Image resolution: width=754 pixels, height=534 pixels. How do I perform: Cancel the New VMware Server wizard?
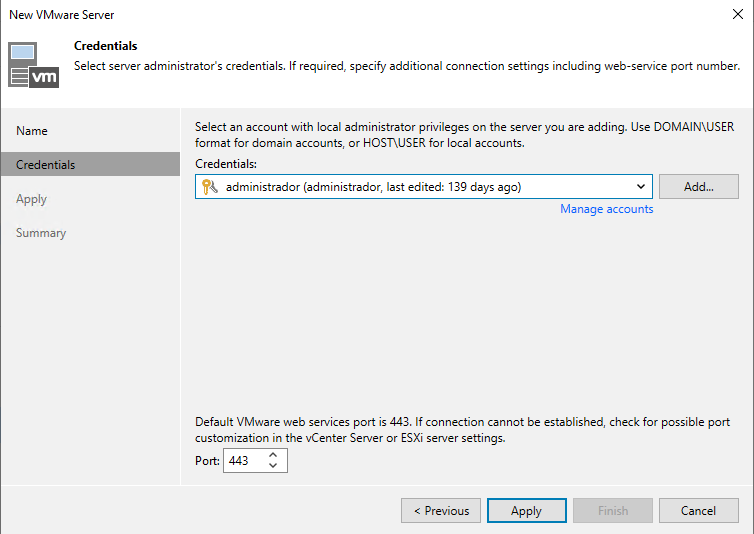pyautogui.click(x=698, y=511)
